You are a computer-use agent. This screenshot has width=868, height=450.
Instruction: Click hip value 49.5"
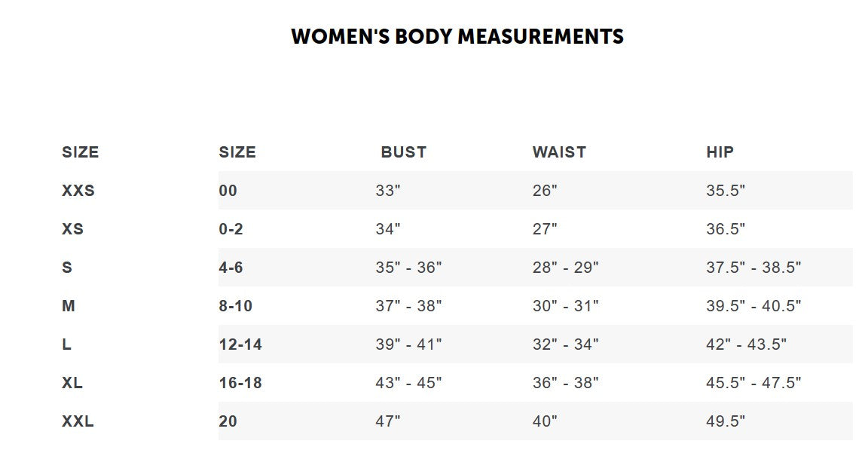point(726,421)
